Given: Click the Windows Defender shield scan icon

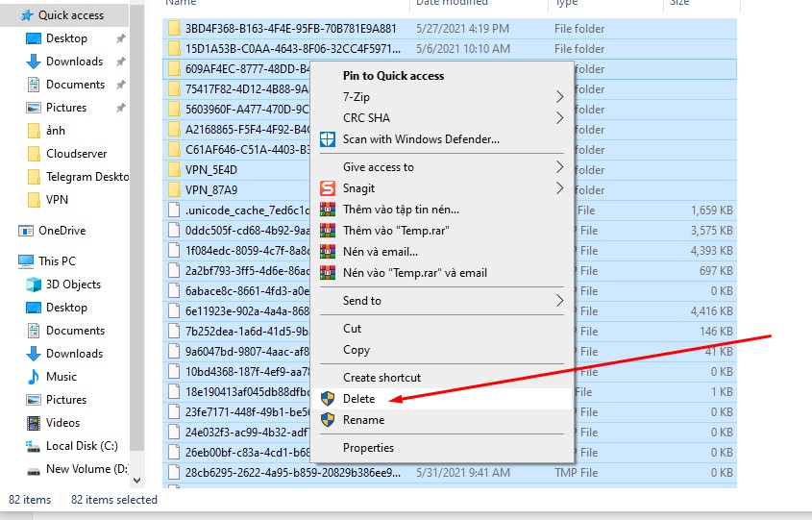Looking at the screenshot, I should coord(327,139).
